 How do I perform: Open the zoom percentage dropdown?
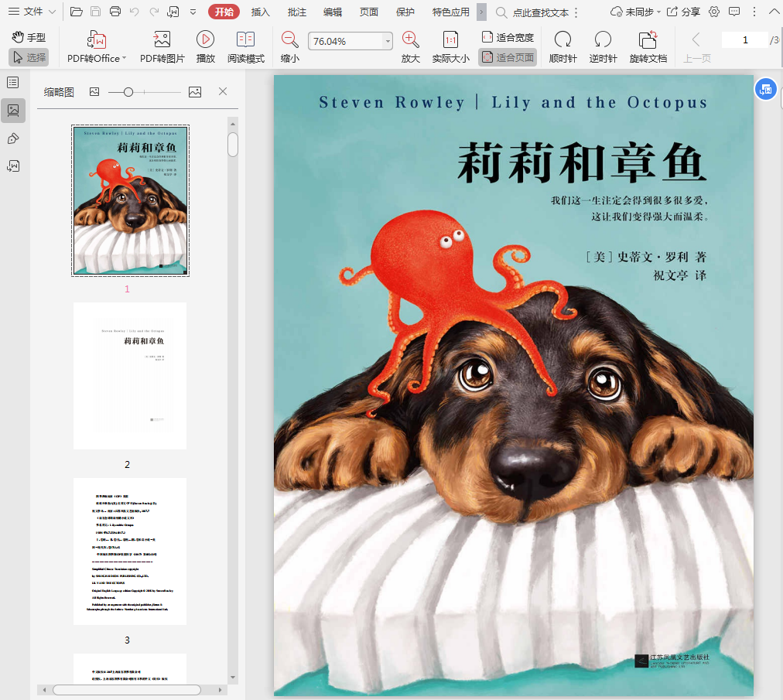coord(388,42)
